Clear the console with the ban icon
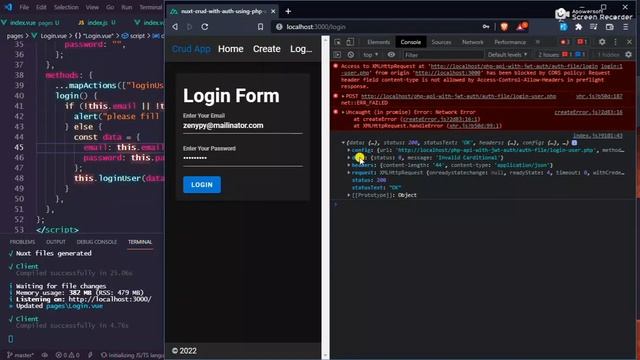640x360 pixels. (351, 55)
